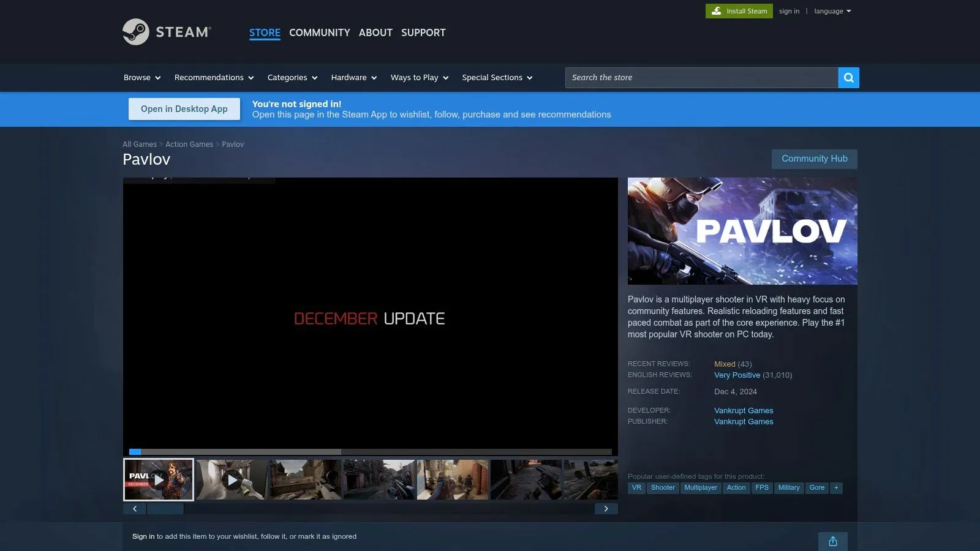Click the plus button to add tags
Screen dimensions: 980x551
[836, 488]
